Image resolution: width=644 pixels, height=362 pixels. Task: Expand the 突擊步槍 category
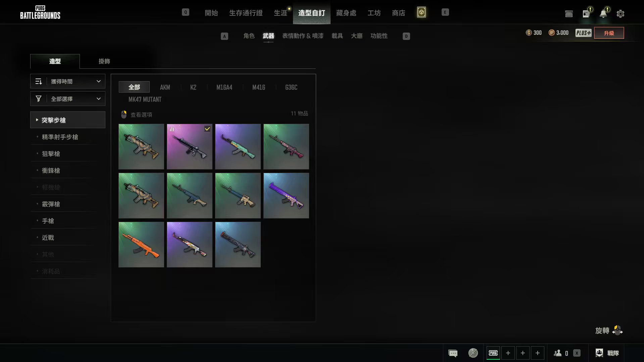click(68, 120)
